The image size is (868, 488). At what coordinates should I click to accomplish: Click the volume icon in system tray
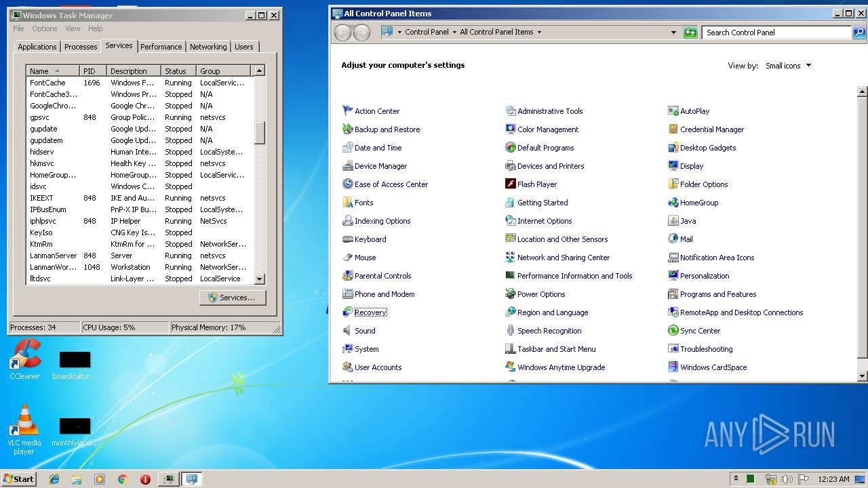(787, 479)
